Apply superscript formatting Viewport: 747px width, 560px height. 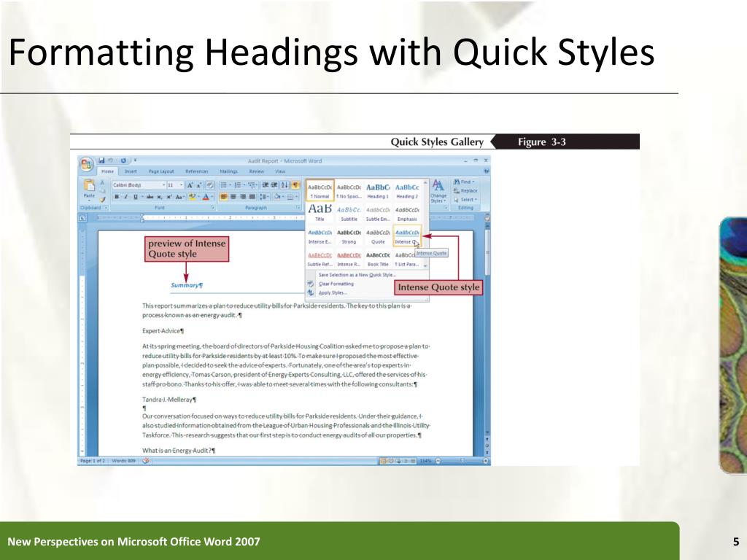pyautogui.click(x=169, y=197)
